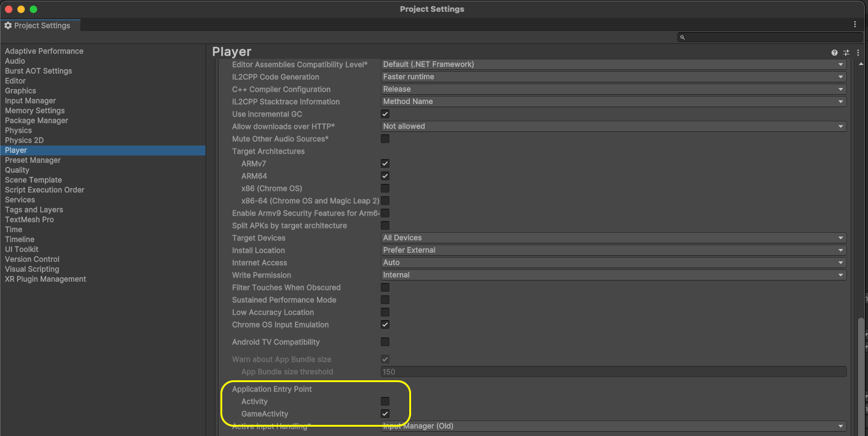
Task: Click the Target Architectures label
Action: tap(268, 151)
